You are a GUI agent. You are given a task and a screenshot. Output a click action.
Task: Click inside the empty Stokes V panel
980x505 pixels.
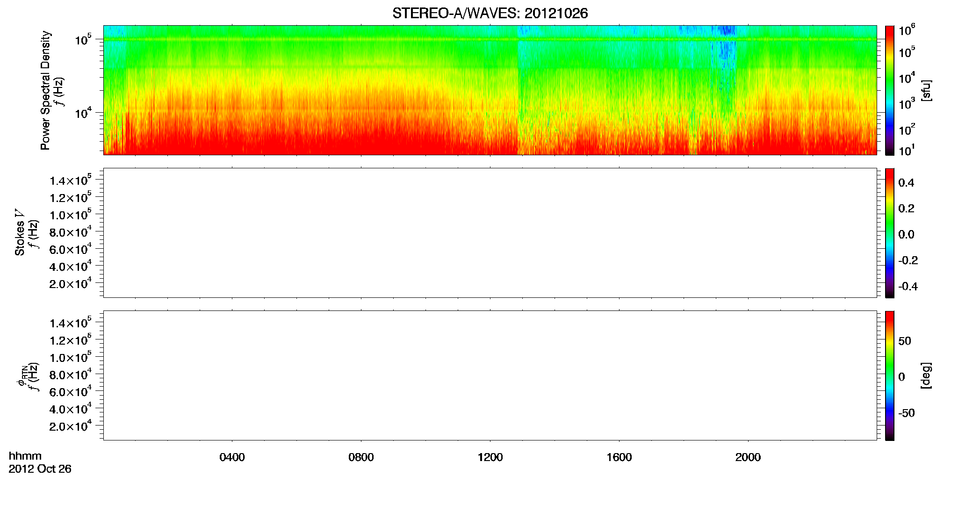coord(490,233)
